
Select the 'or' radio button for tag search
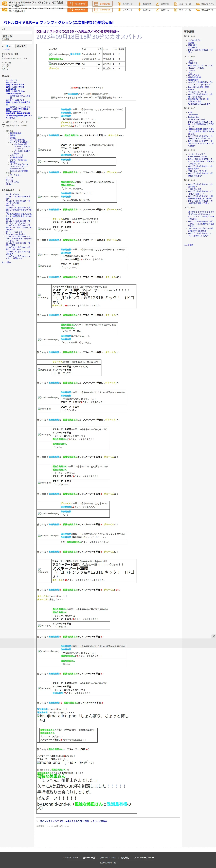point(13,46)
